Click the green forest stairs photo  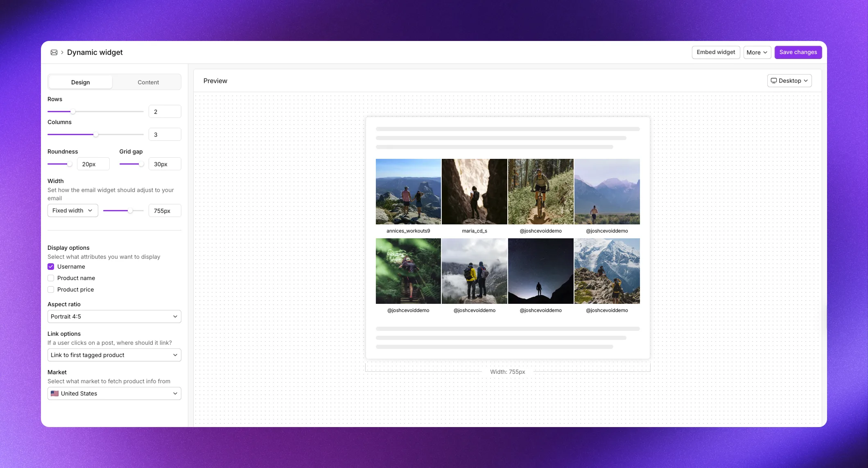pyautogui.click(x=408, y=271)
